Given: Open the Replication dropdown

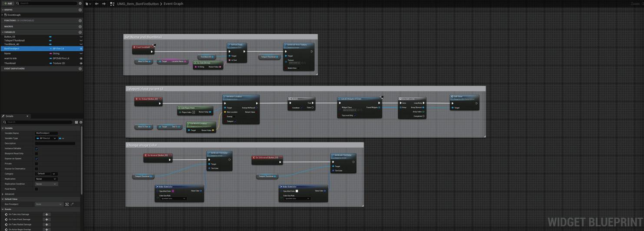Looking at the screenshot, I should (x=46, y=179).
